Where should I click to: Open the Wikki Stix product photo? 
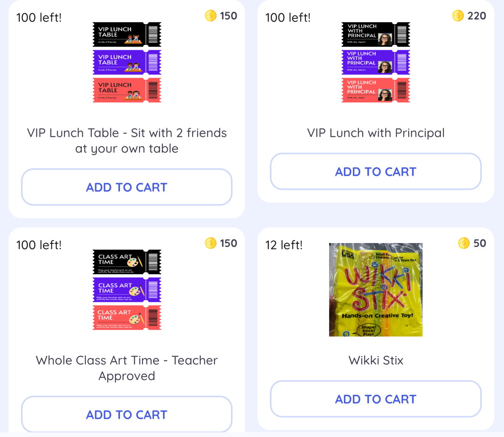pyautogui.click(x=375, y=290)
